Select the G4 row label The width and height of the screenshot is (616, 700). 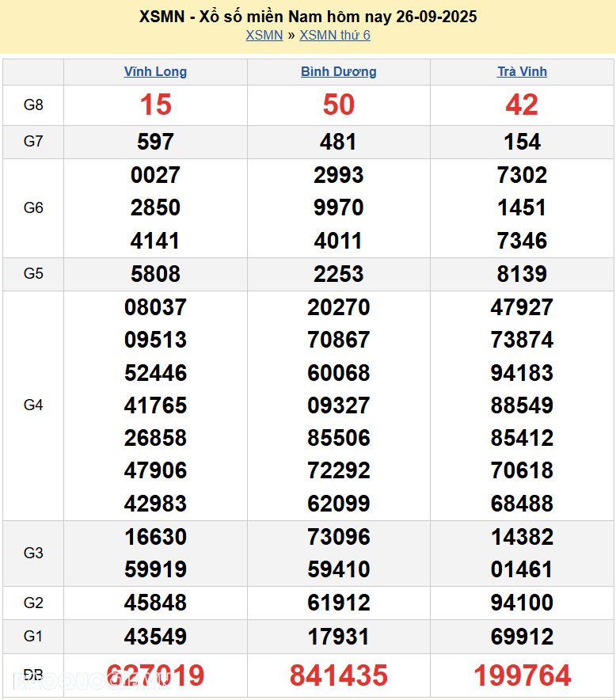coord(33,405)
